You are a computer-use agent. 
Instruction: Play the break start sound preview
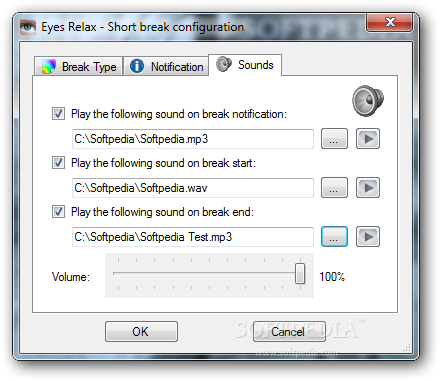pos(368,188)
